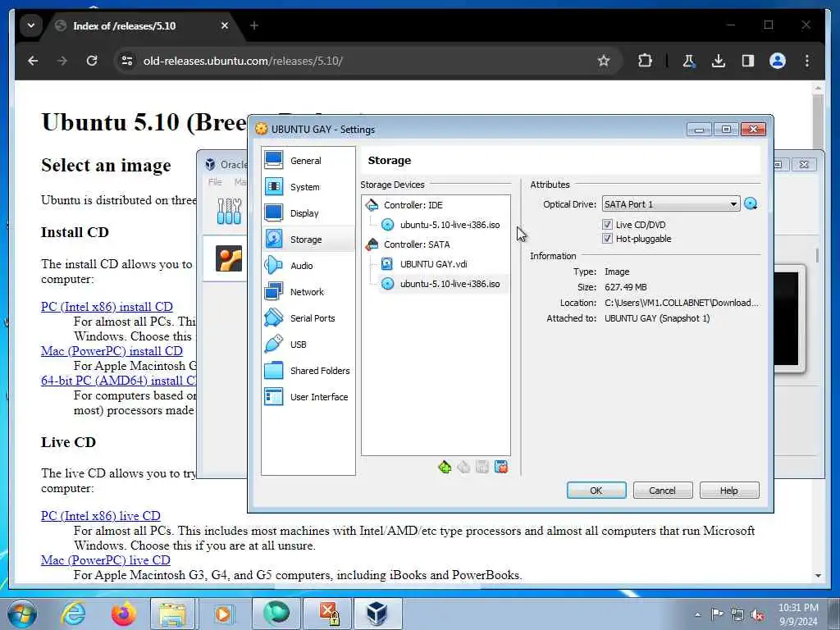This screenshot has height=630, width=840.
Task: Show hidden tray icons arrow
Action: (x=697, y=614)
